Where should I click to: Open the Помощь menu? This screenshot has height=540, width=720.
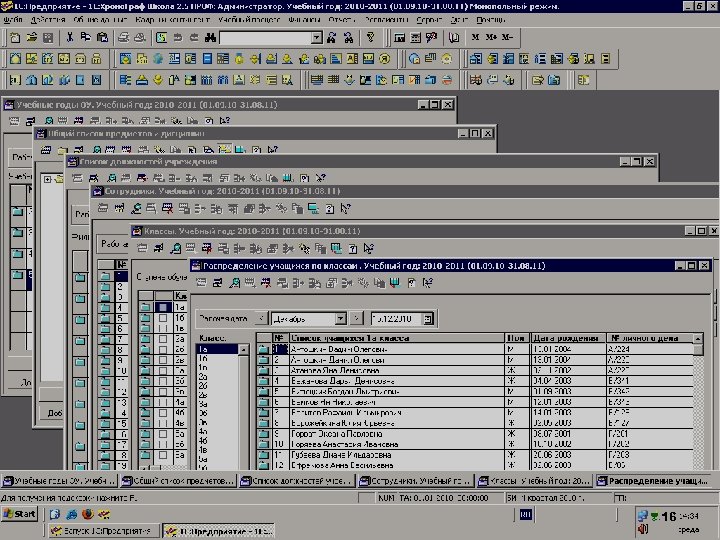(x=490, y=20)
